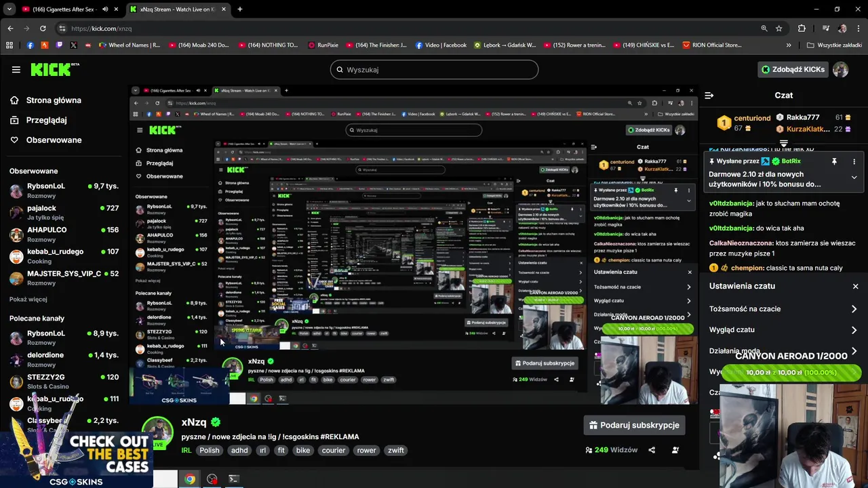Click the follow user icon by viewers

675,450
